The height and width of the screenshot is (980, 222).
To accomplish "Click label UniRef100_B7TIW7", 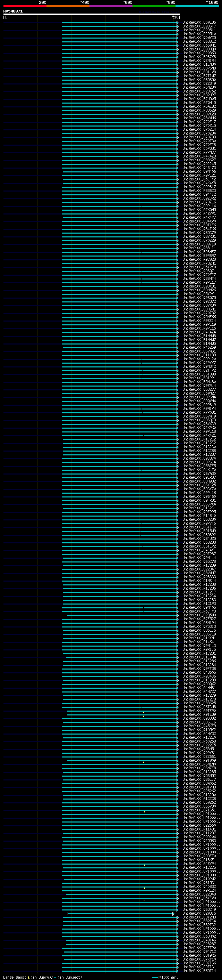I will 199,76.
